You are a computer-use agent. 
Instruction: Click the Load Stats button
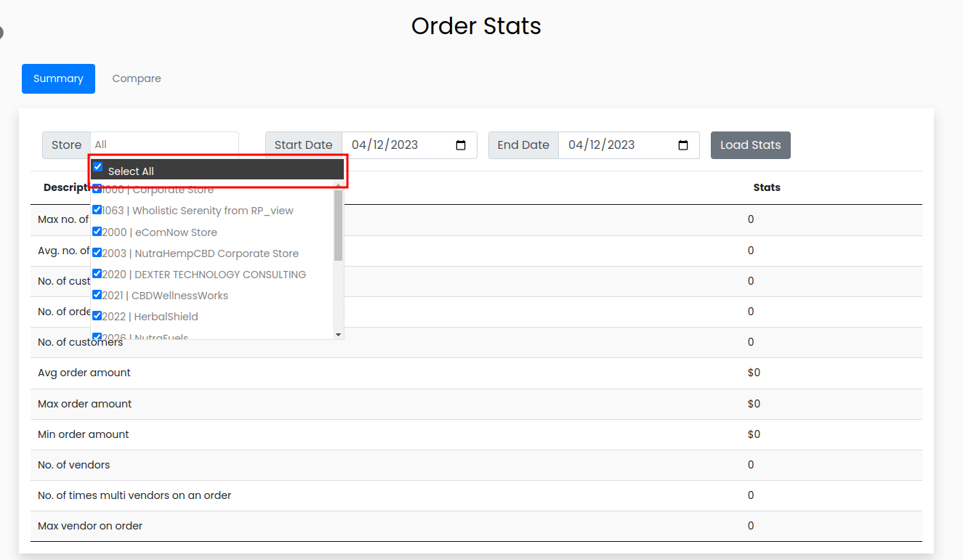(750, 145)
